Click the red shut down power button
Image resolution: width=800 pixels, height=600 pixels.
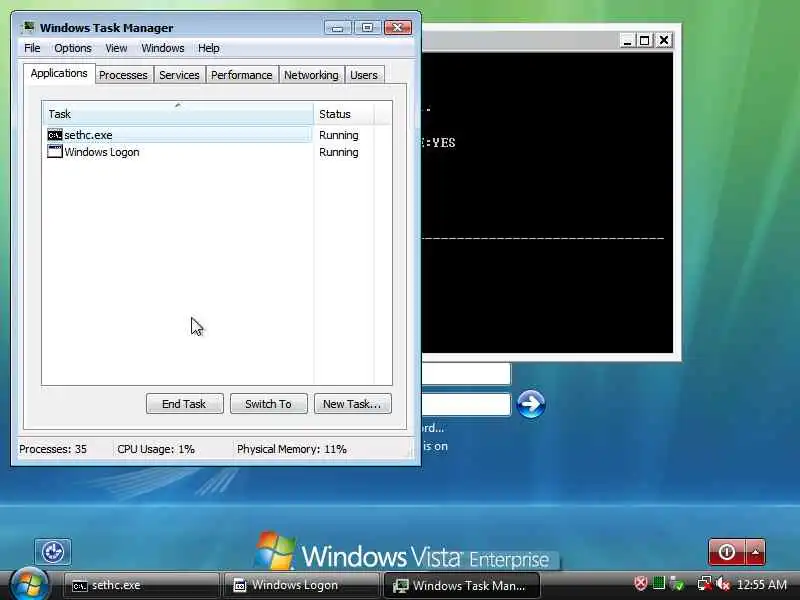(727, 552)
